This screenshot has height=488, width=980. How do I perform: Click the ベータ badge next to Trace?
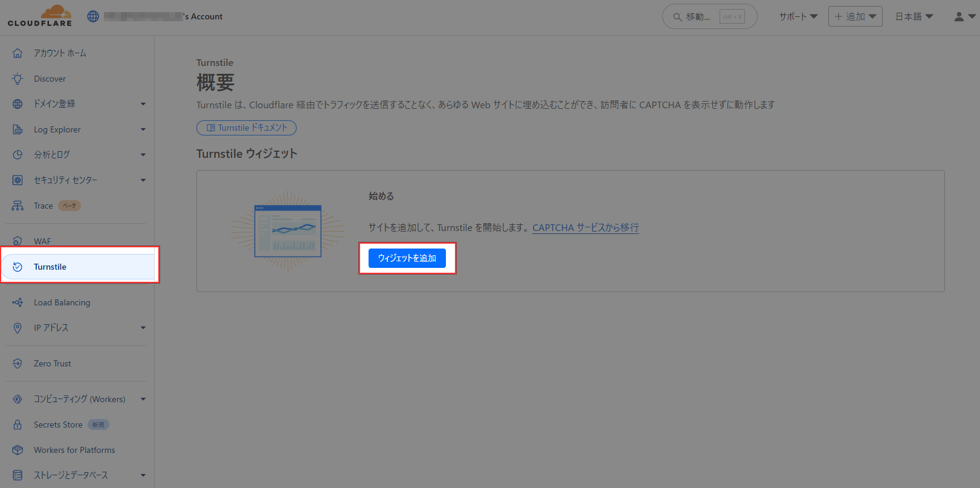(69, 206)
